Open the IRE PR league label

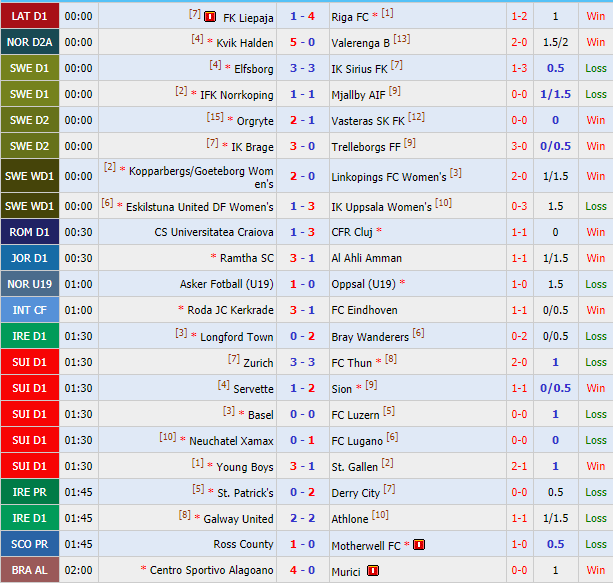(30, 492)
